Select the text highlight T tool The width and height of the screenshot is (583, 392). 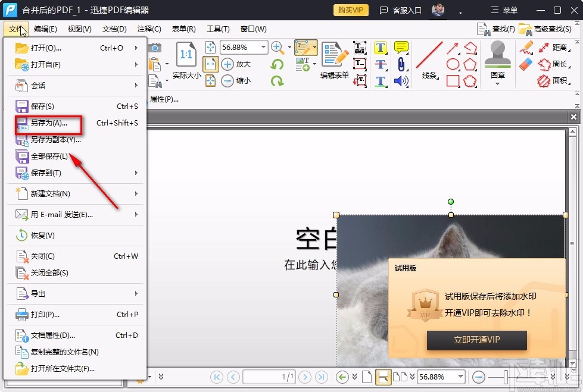point(381,48)
